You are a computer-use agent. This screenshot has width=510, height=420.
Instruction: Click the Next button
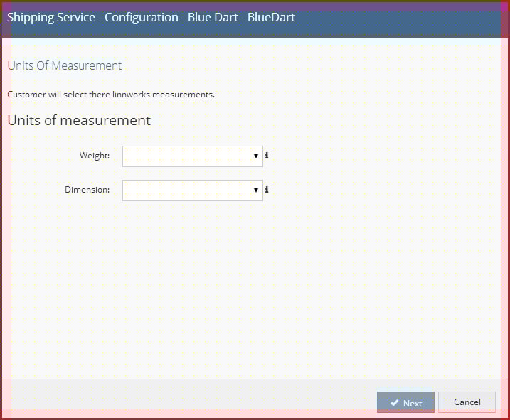[405, 402]
